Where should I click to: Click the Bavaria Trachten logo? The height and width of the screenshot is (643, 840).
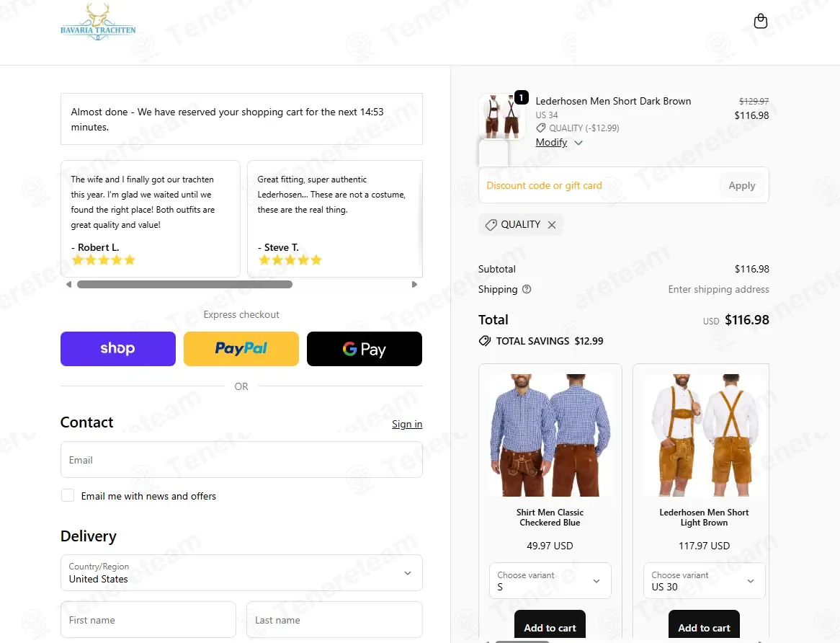click(98, 22)
